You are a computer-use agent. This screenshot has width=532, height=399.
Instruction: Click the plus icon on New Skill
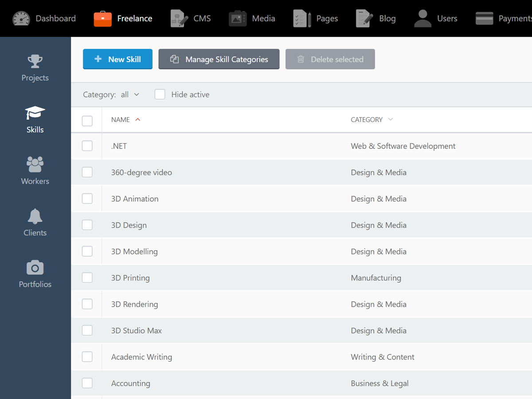click(98, 59)
